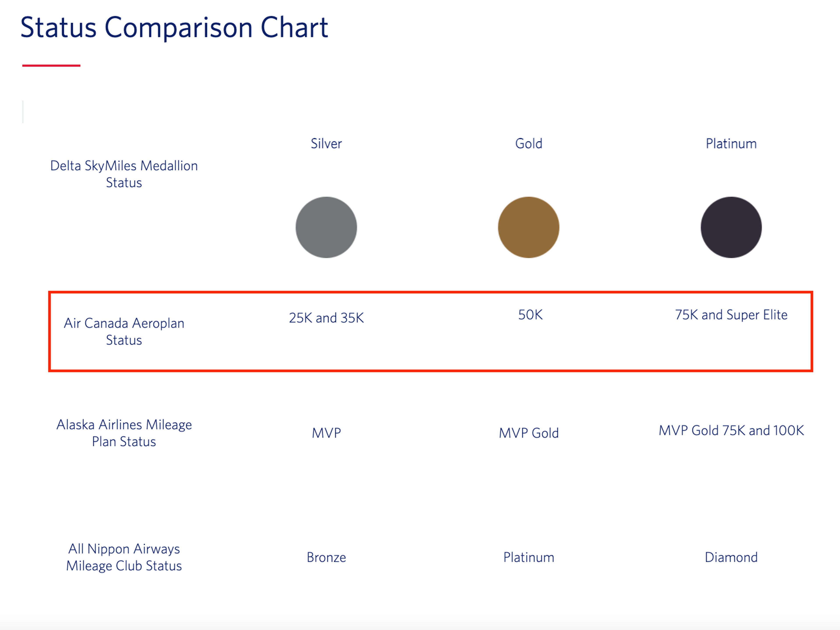The width and height of the screenshot is (840, 630).
Task: Click the Bronze cell
Action: [326, 557]
